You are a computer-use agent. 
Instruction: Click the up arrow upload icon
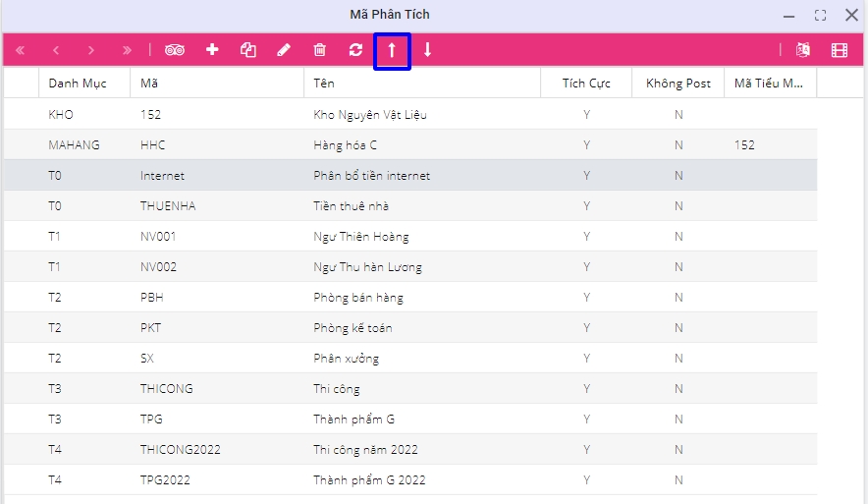point(392,50)
